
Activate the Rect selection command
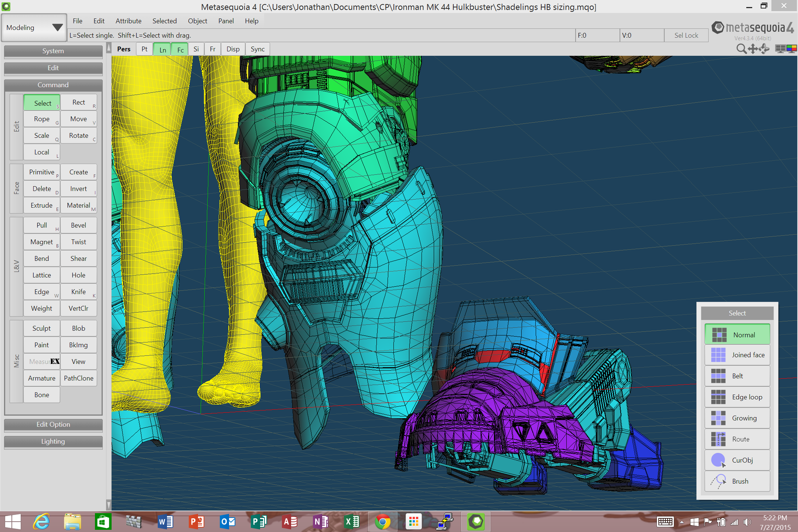click(x=79, y=102)
